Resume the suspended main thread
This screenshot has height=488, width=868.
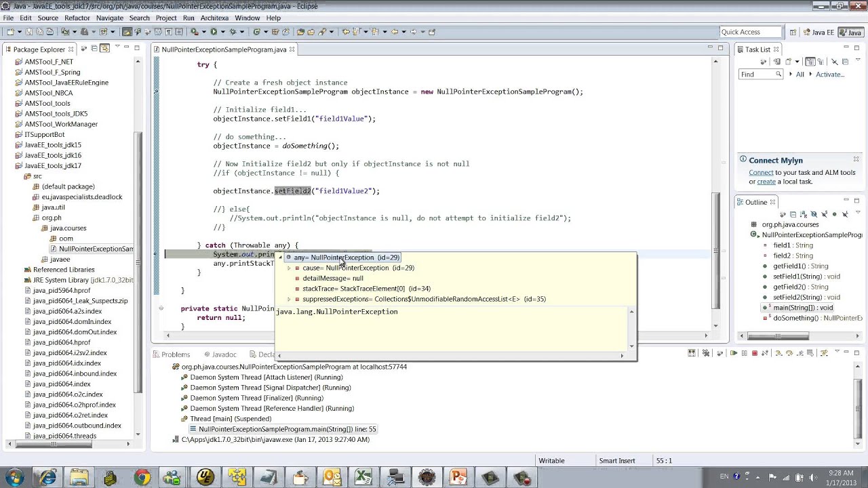point(734,353)
